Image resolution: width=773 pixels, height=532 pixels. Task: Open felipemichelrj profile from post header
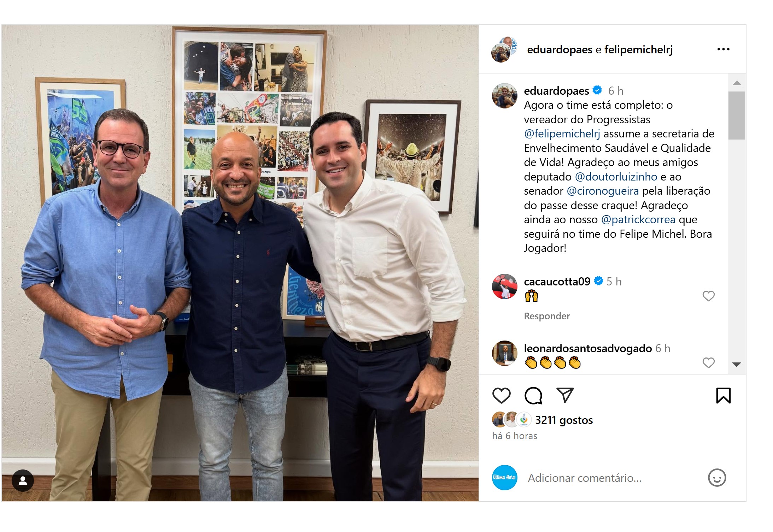[x=638, y=50]
